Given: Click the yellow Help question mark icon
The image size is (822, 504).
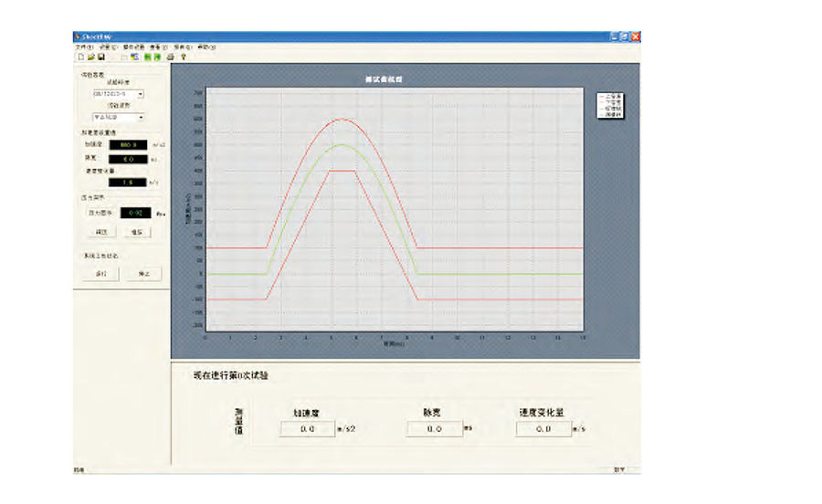Looking at the screenshot, I should click(x=184, y=57).
